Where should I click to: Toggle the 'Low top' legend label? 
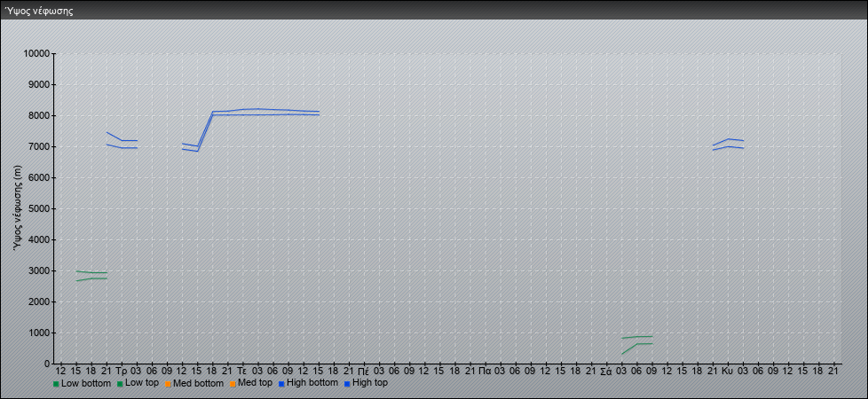(x=142, y=383)
